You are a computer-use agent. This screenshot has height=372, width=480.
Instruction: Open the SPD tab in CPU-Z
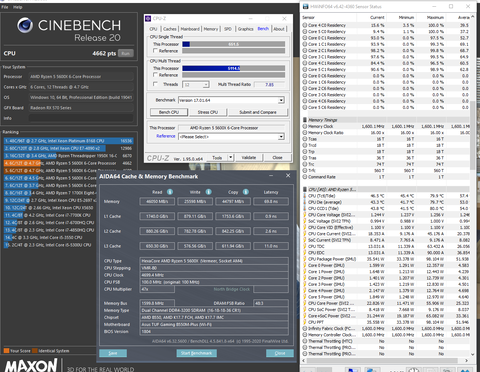click(228, 29)
